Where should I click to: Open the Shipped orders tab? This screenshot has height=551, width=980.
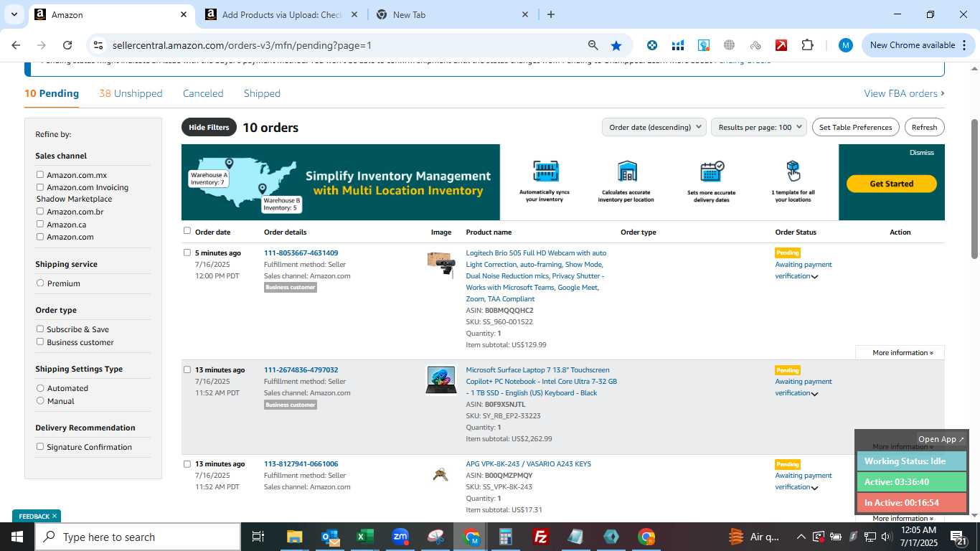(x=262, y=93)
